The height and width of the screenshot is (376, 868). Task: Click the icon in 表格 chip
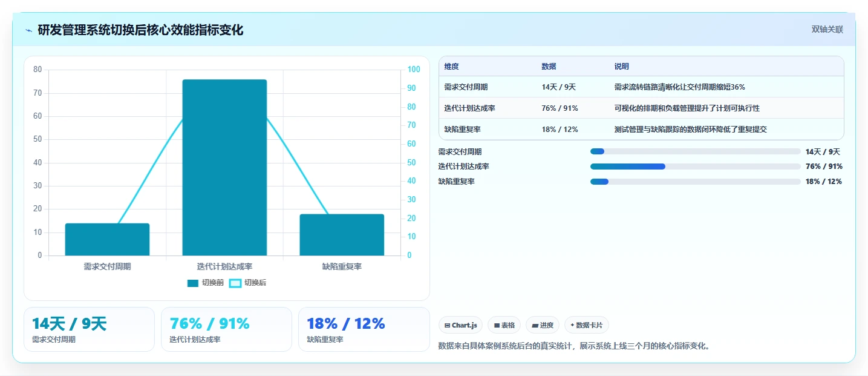pyautogui.click(x=497, y=325)
